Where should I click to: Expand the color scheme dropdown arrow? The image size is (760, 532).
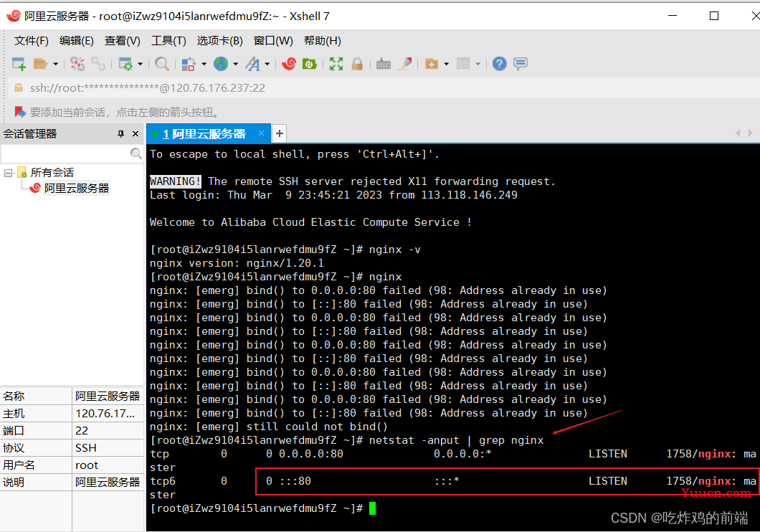pyautogui.click(x=204, y=64)
